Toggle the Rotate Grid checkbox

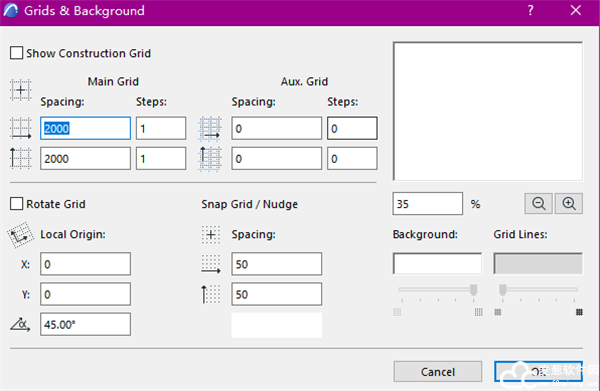(x=16, y=204)
